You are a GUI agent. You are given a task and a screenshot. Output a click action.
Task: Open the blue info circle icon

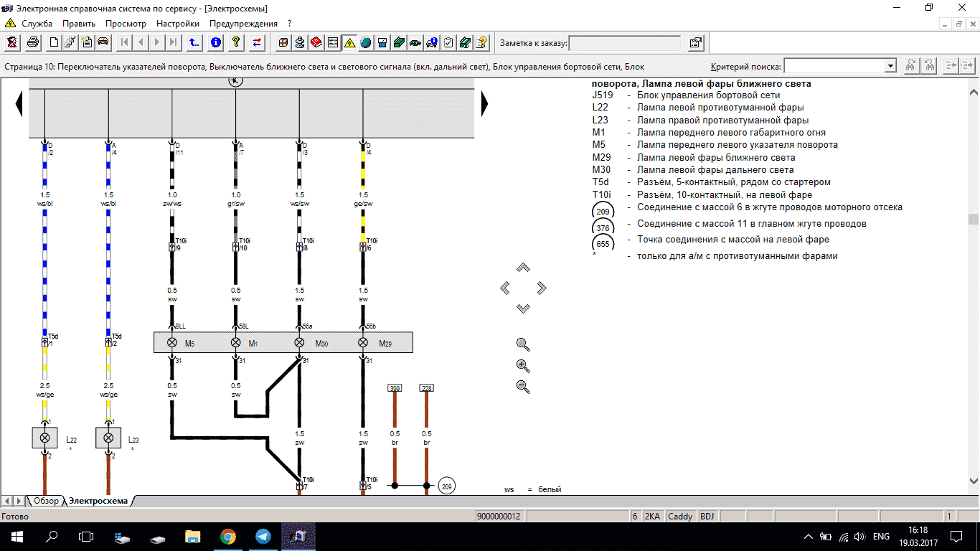tap(215, 42)
